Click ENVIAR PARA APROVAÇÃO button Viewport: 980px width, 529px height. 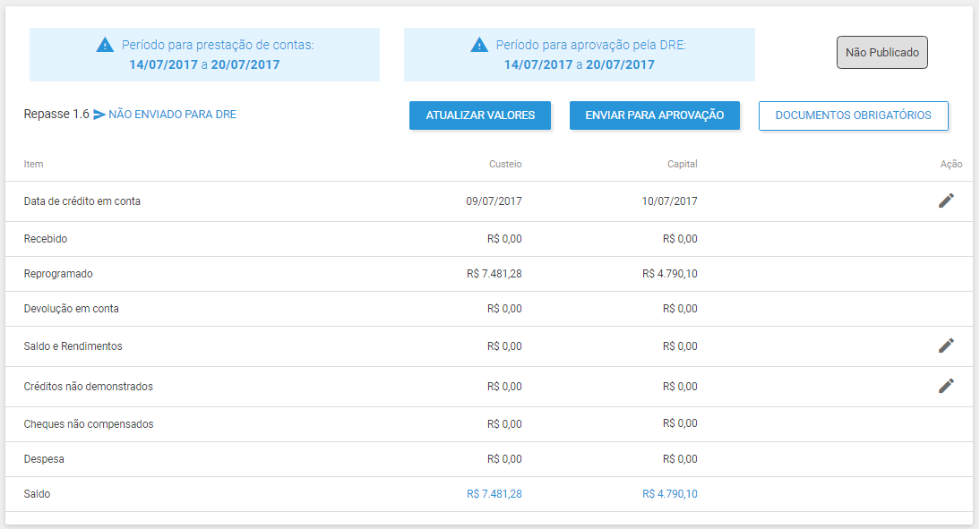(654, 115)
